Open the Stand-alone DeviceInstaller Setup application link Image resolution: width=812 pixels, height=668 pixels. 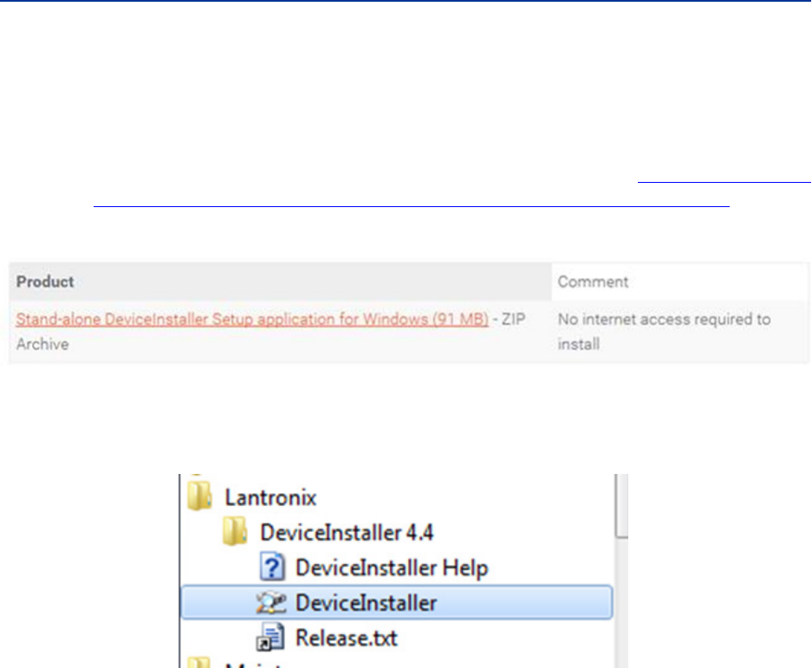pyautogui.click(x=252, y=319)
